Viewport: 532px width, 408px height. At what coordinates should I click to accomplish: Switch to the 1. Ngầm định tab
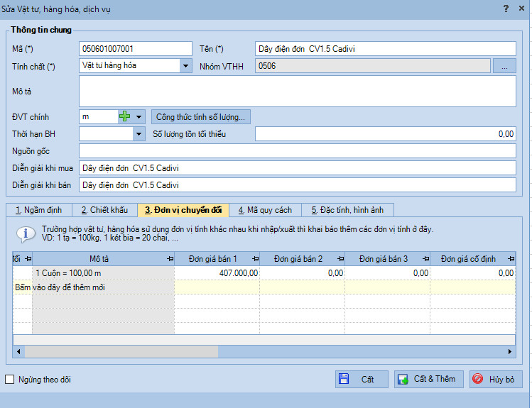pyautogui.click(x=38, y=210)
